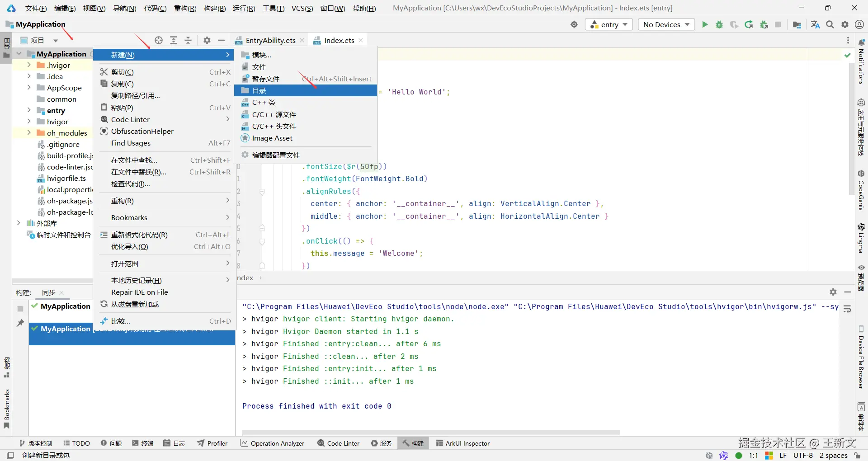Toggle the ArkUI Inspector tool window
The width and height of the screenshot is (868, 461).
click(462, 443)
